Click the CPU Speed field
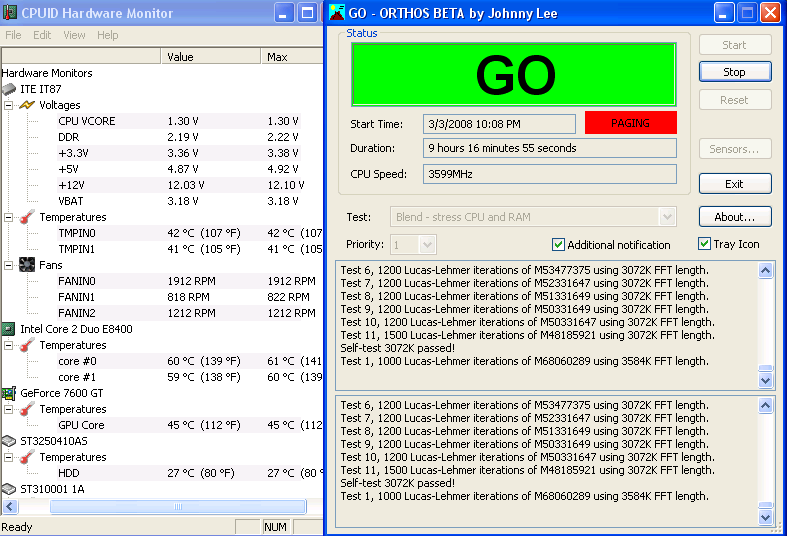This screenshot has width=787, height=536. pos(550,174)
